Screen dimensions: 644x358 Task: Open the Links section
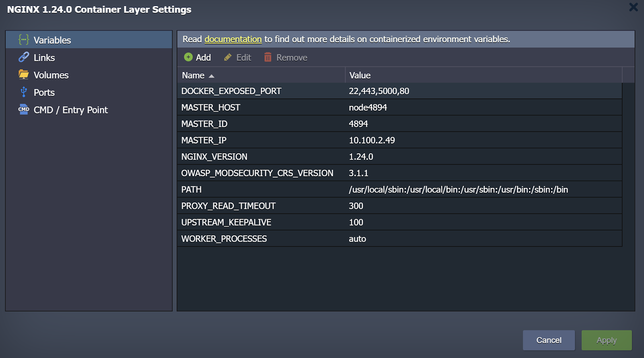[x=89, y=58]
